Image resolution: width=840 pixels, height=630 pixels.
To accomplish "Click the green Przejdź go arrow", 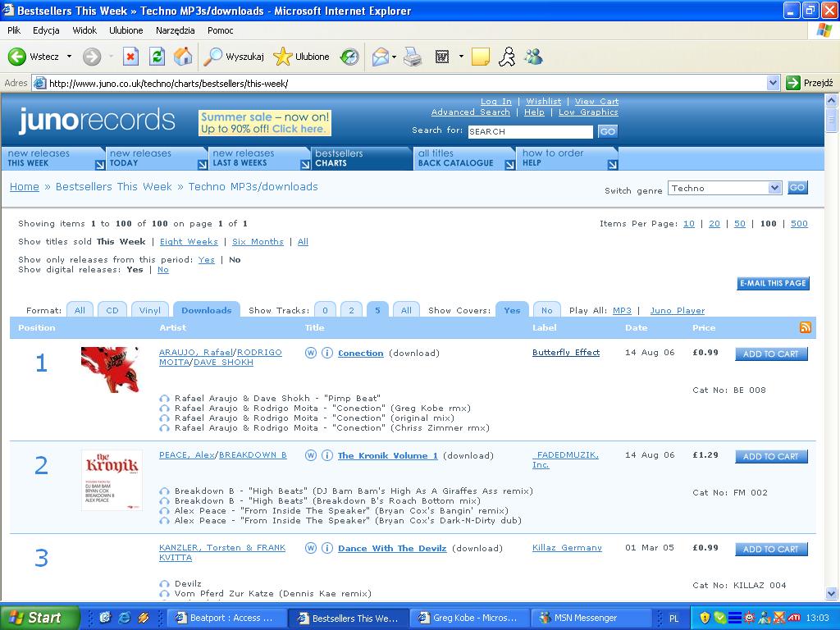I will [x=793, y=83].
